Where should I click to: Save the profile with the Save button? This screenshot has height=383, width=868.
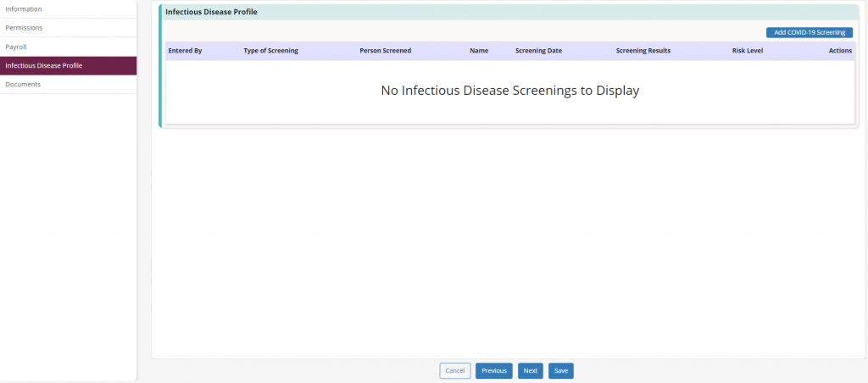click(561, 371)
